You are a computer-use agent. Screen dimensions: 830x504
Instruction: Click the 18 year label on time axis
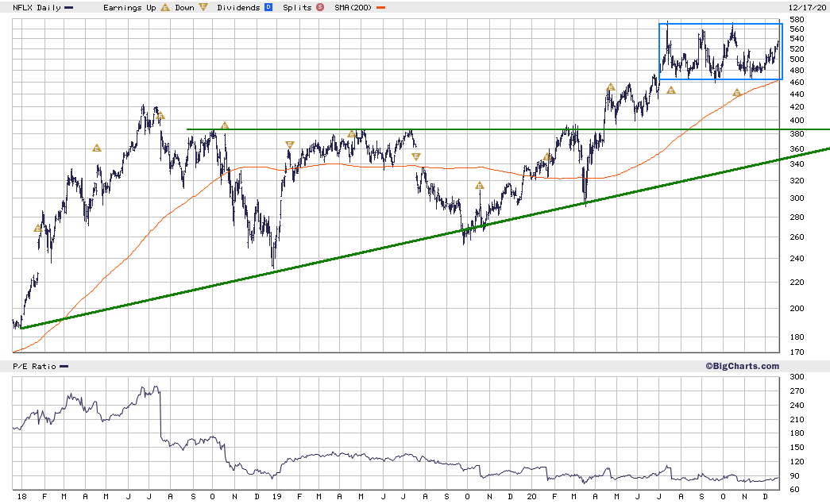pos(21,497)
